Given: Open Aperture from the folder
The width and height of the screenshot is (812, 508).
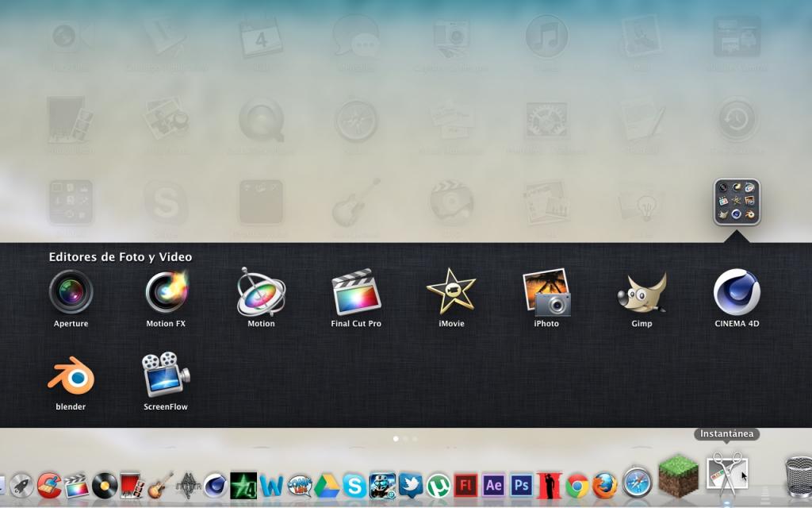Looking at the screenshot, I should (71, 292).
